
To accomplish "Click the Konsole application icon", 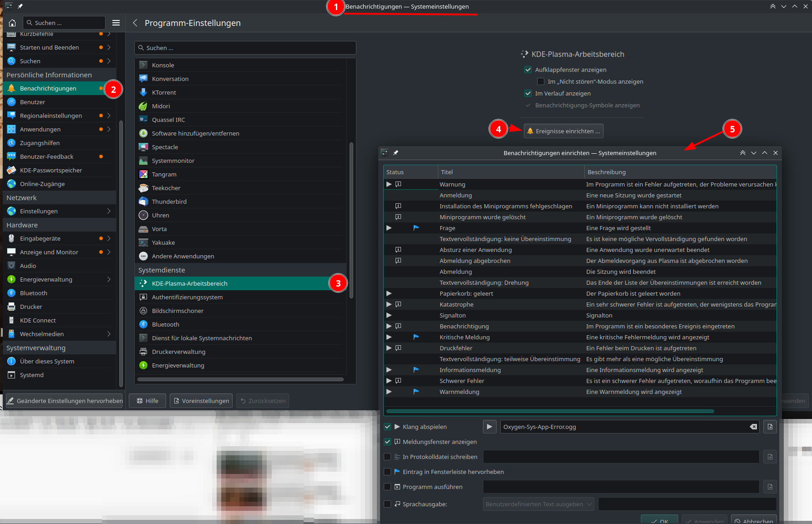I will tap(143, 65).
